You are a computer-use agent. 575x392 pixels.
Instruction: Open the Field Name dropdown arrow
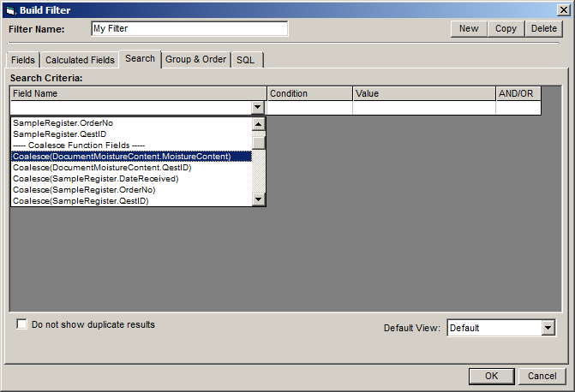point(258,108)
